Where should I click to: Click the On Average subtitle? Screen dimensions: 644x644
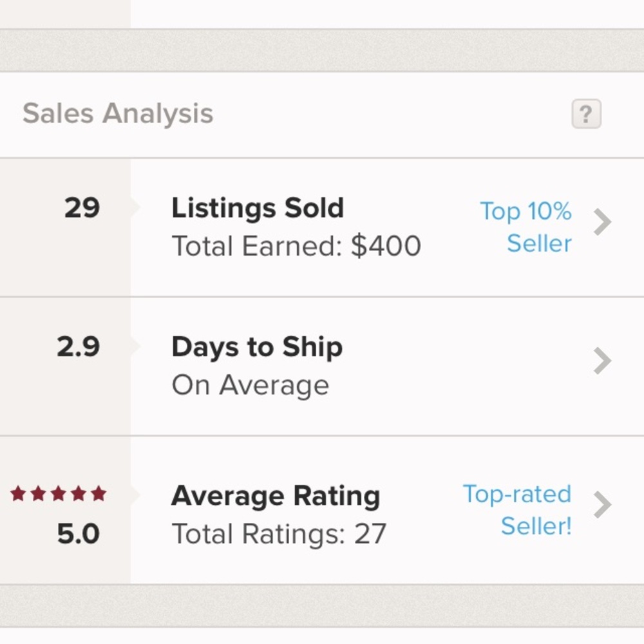click(250, 385)
